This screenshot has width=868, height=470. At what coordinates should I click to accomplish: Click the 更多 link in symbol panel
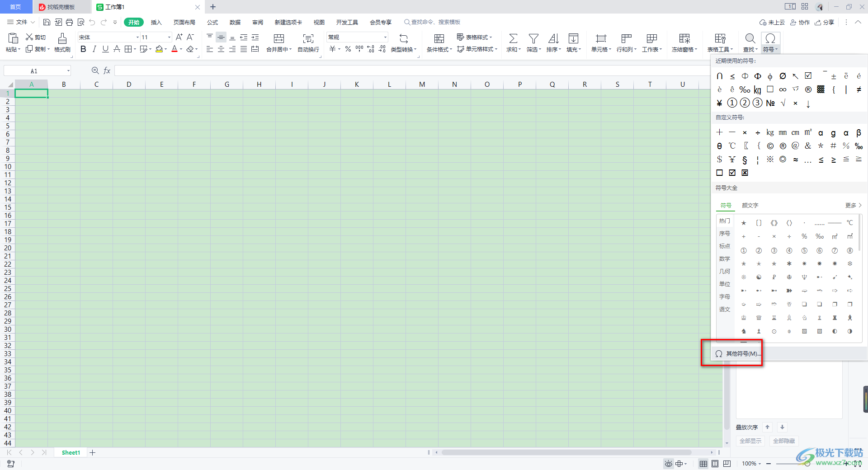click(854, 205)
